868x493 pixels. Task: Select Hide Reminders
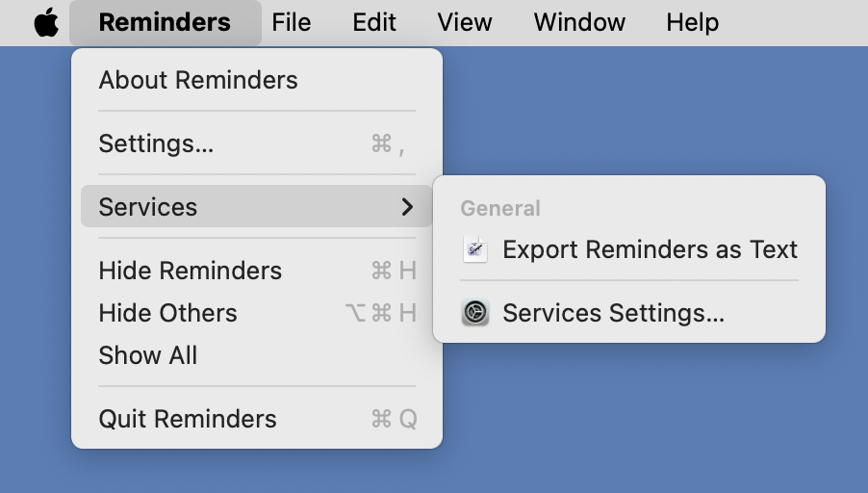click(x=191, y=271)
